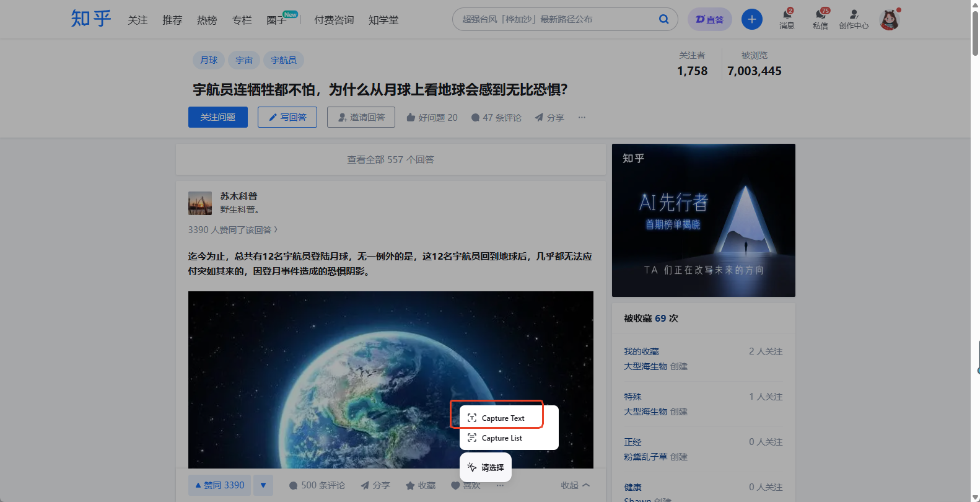Click 邀请回答 button
980x502 pixels.
pos(361,117)
